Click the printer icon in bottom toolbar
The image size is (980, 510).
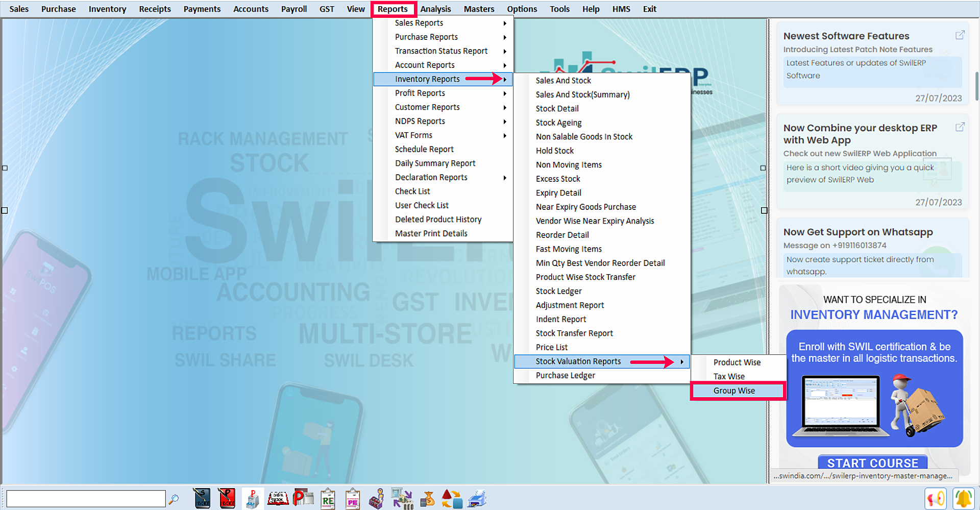[x=477, y=499]
